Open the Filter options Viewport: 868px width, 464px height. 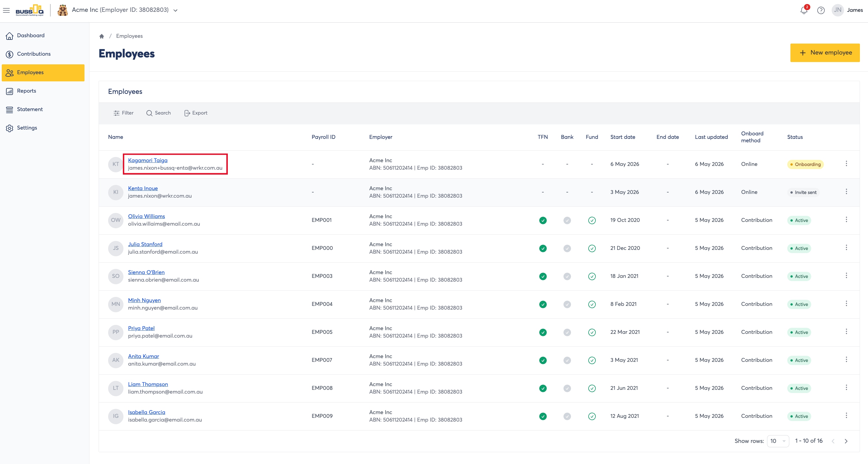coord(123,113)
